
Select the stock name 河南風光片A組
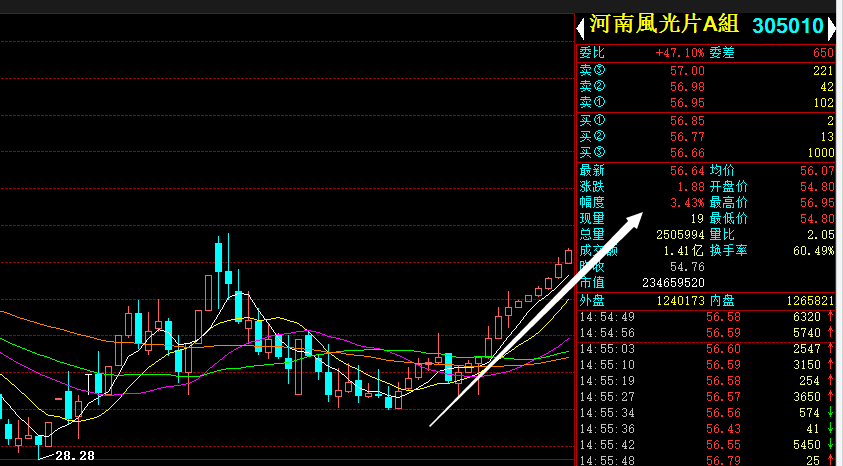coord(665,25)
